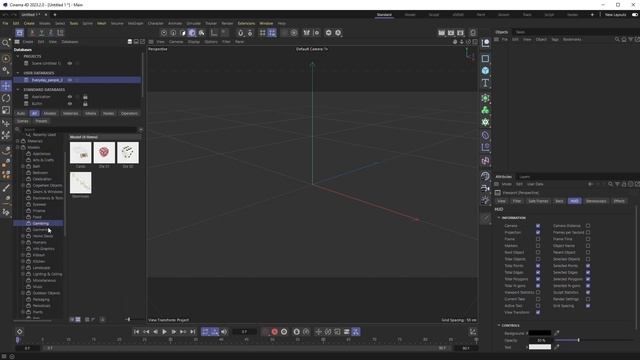This screenshot has height=360, width=640.
Task: Enable the Frames per Second checkbox
Action: [x=588, y=232]
